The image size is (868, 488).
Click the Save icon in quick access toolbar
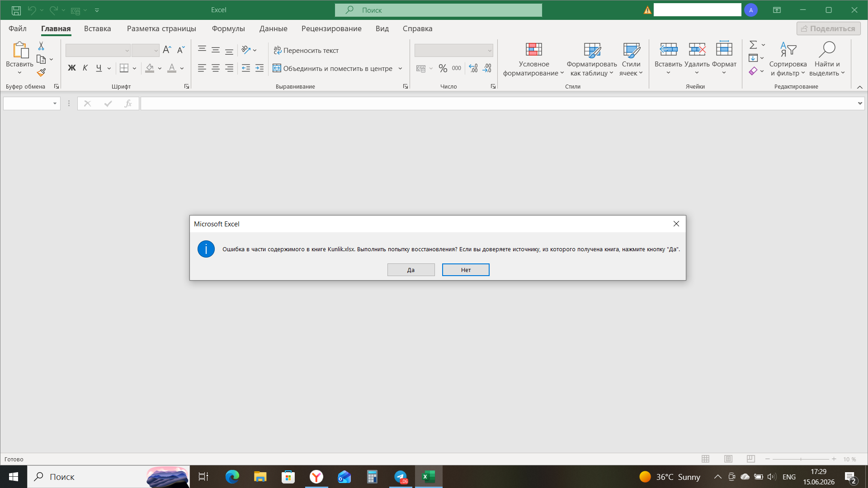click(16, 10)
